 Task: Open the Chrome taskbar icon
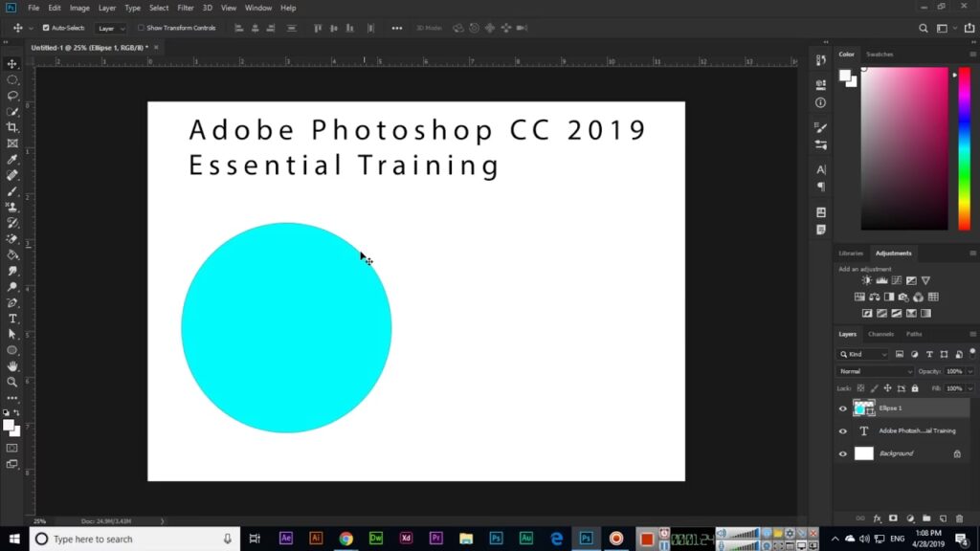pos(345,539)
